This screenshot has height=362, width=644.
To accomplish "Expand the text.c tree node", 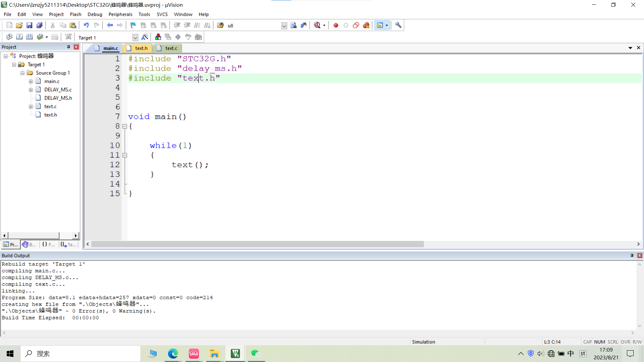I will click(x=31, y=107).
